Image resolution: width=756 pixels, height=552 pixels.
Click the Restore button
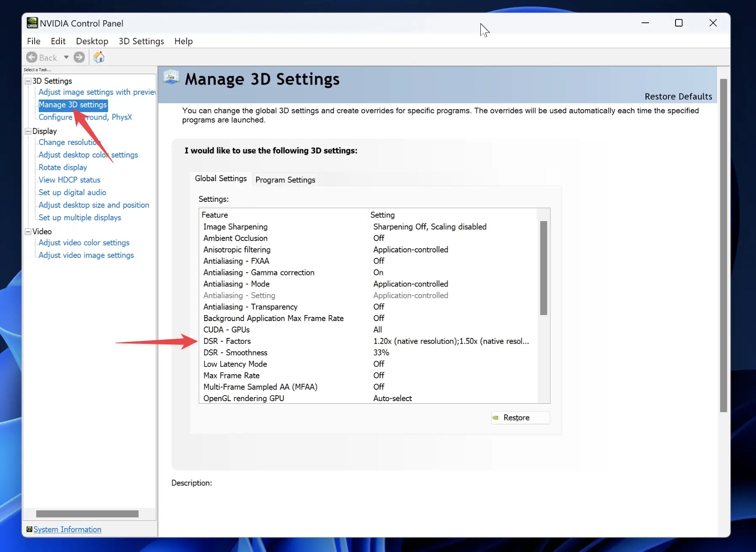click(x=520, y=418)
